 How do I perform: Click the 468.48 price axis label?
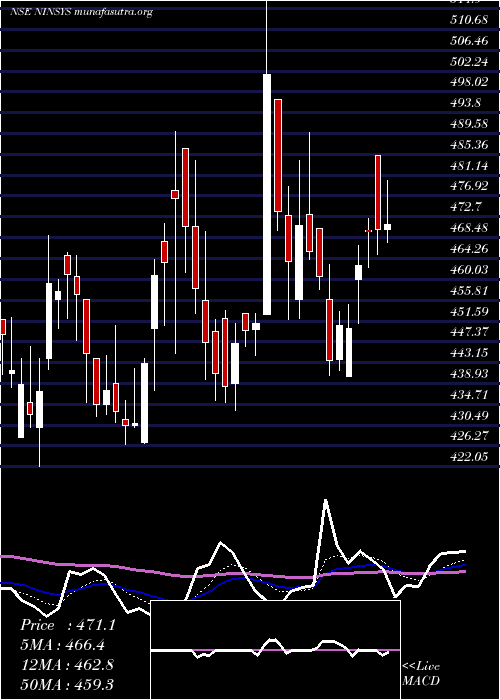[x=468, y=228]
